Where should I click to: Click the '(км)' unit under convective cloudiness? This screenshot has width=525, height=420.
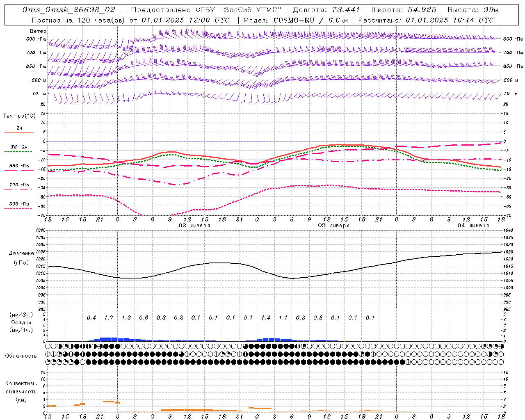click(x=21, y=399)
